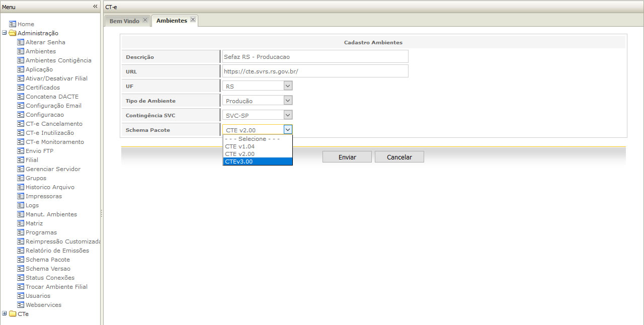Open the Contingência SVC dropdown
This screenshot has width=644, height=325.
pyautogui.click(x=287, y=115)
